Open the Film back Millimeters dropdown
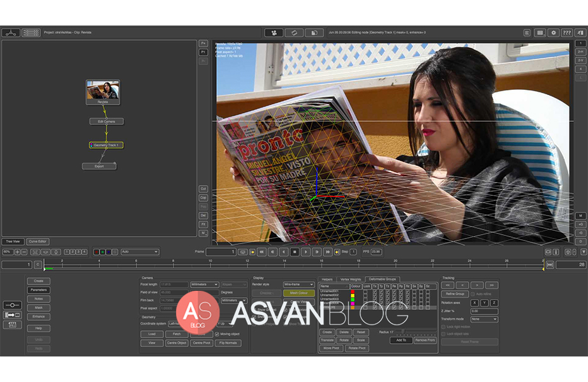The image size is (588, 382). pyautogui.click(x=234, y=300)
